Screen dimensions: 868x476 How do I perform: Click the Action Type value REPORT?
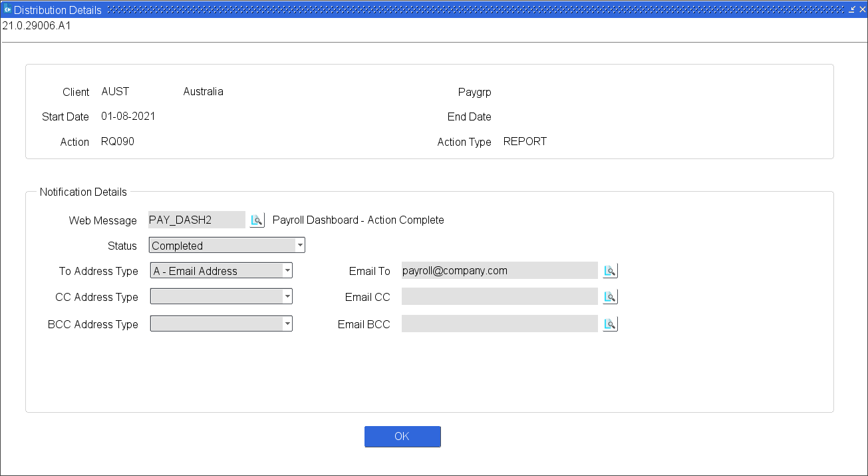coord(525,142)
